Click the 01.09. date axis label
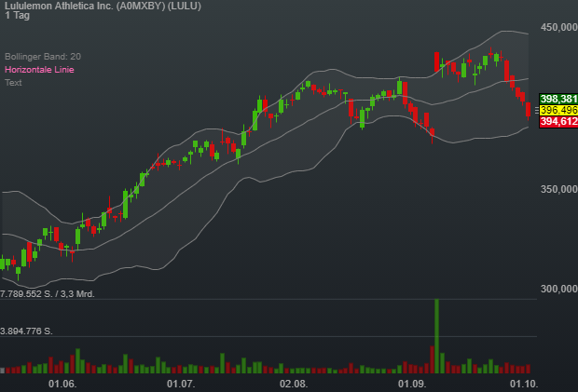578x392 pixels. tap(412, 384)
